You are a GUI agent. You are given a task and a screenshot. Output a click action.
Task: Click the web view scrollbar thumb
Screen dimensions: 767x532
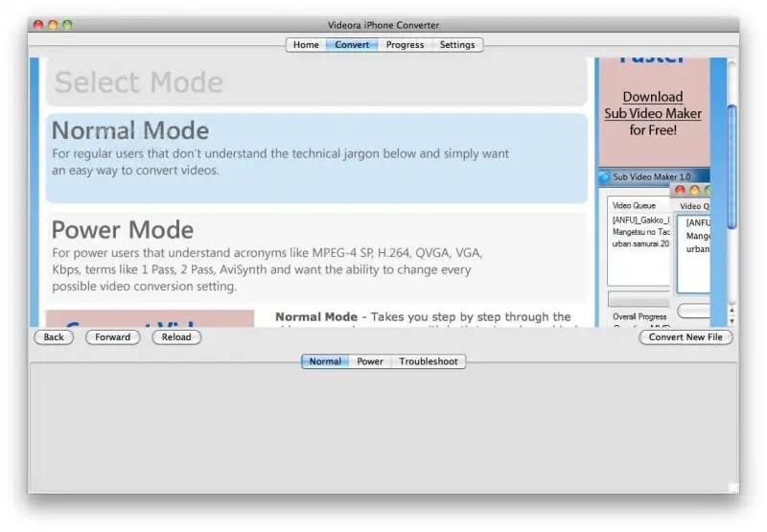732,167
